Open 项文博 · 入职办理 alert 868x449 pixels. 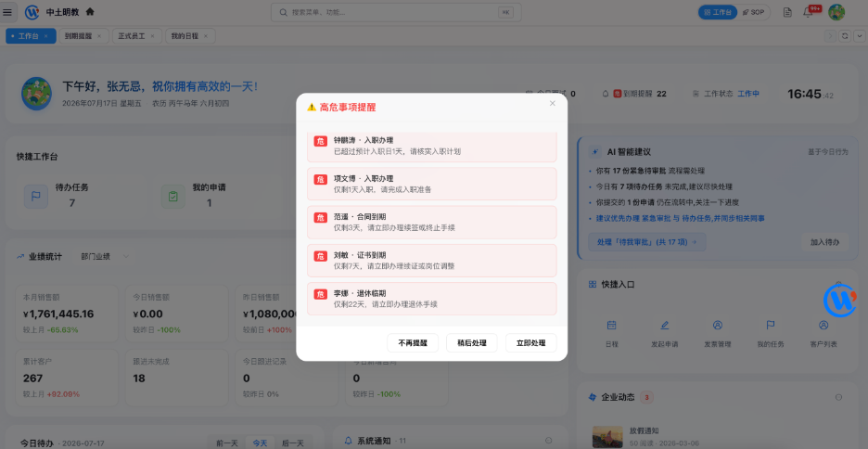tap(432, 184)
